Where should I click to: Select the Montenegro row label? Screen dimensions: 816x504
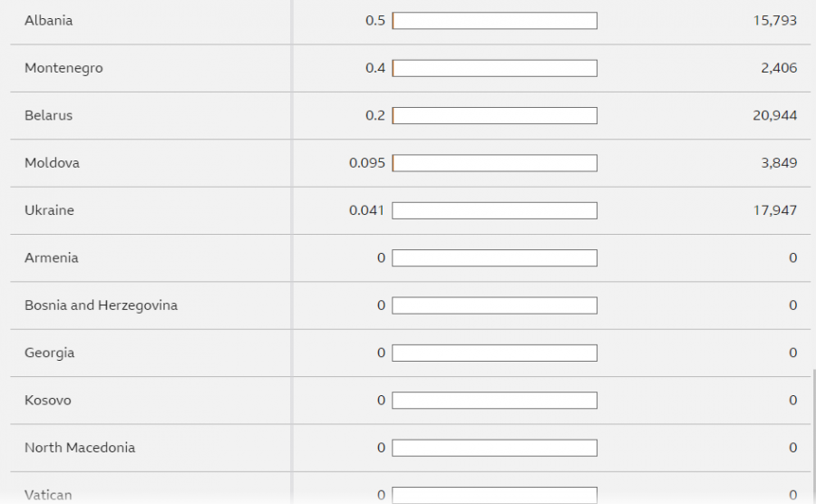pyautogui.click(x=63, y=68)
